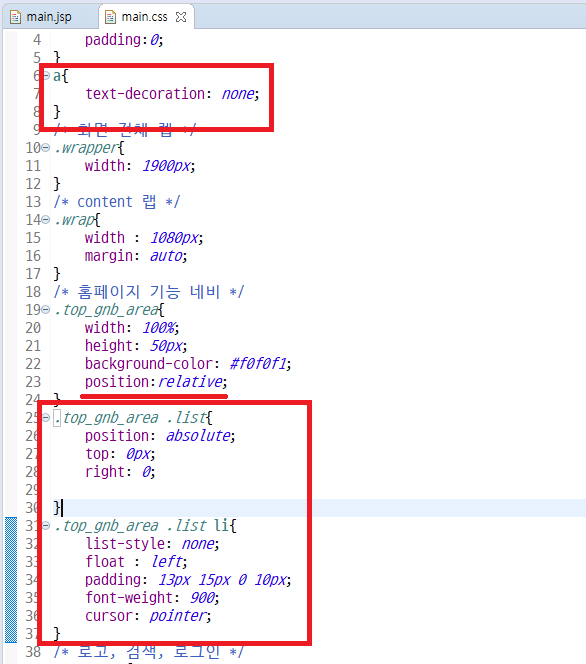Collapse the .wrap rule fold marker
The width and height of the screenshot is (586, 664).
(x=46, y=220)
